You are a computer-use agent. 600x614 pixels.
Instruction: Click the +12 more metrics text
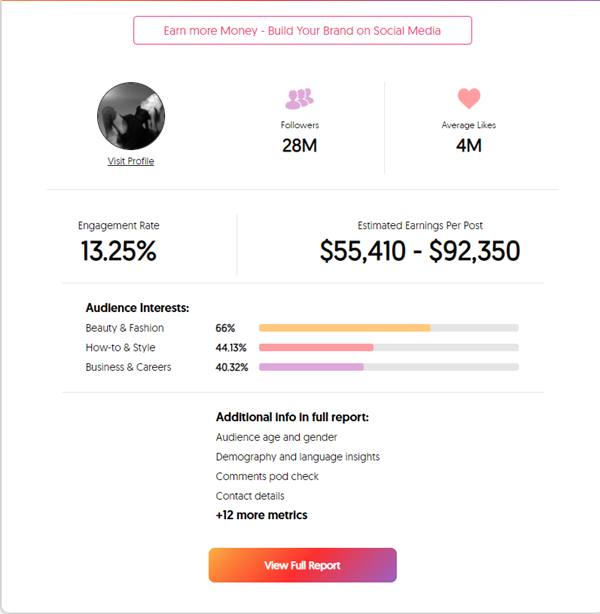tap(261, 515)
